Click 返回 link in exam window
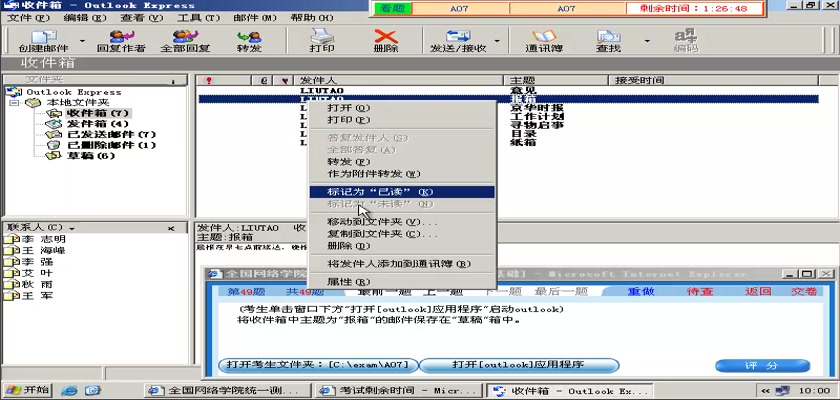The width and height of the screenshot is (840, 400). click(758, 291)
